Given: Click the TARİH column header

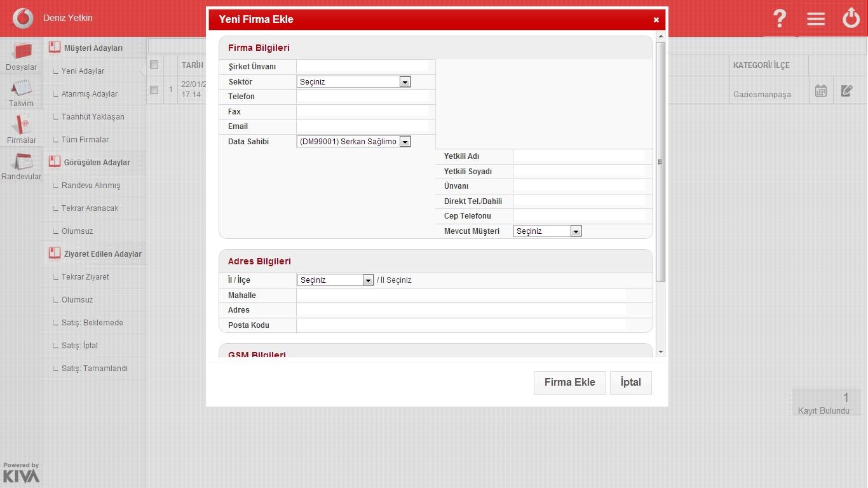Looking at the screenshot, I should tap(193, 65).
